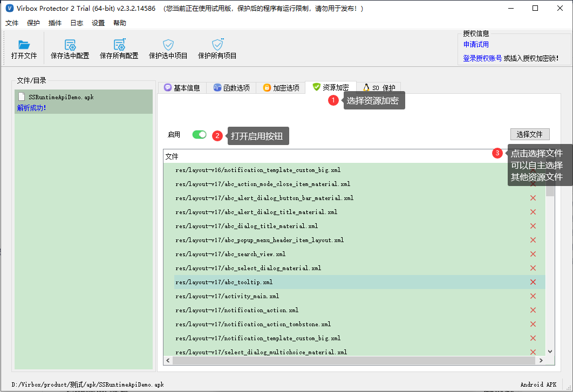Select row res/layout-v17/abc_tooltip.xml
The width and height of the screenshot is (573, 392).
pyautogui.click(x=359, y=282)
